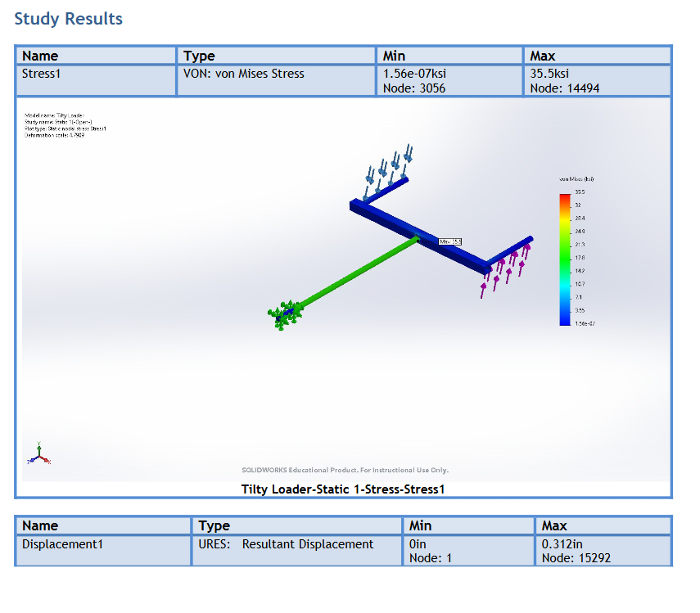Select the 'URES: Resultant Displacement' cell

tap(297, 551)
